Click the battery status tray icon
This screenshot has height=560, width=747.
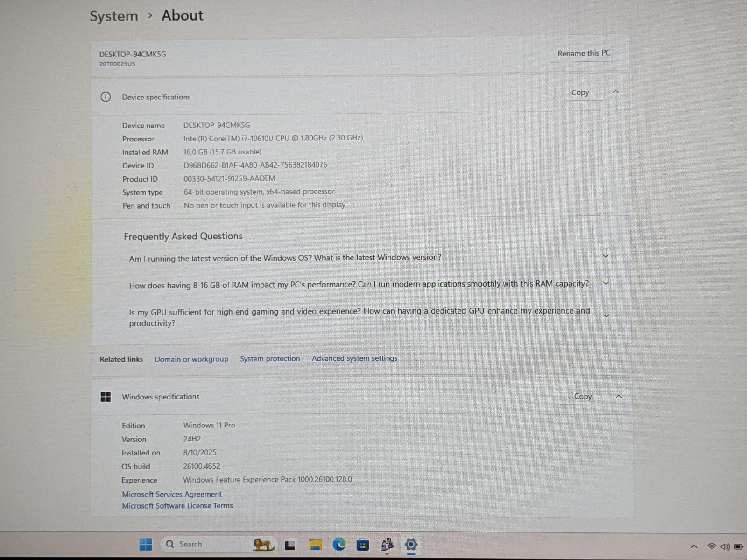pos(739,546)
